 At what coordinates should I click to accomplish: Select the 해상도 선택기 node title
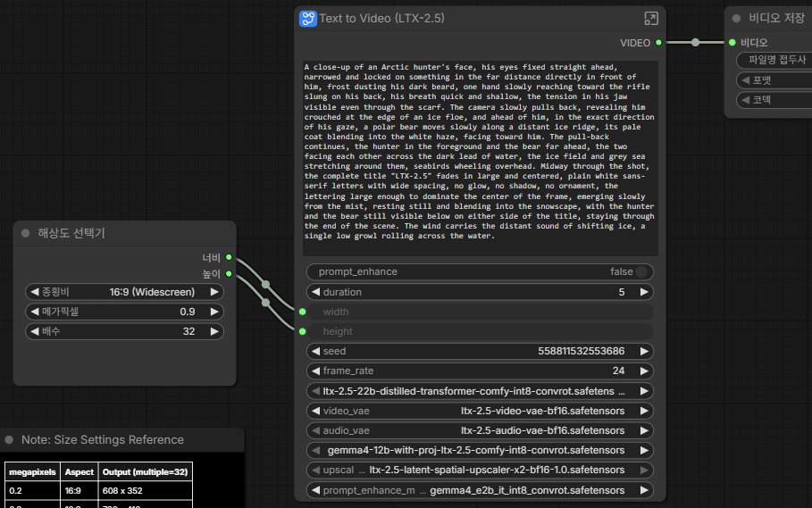[71, 233]
